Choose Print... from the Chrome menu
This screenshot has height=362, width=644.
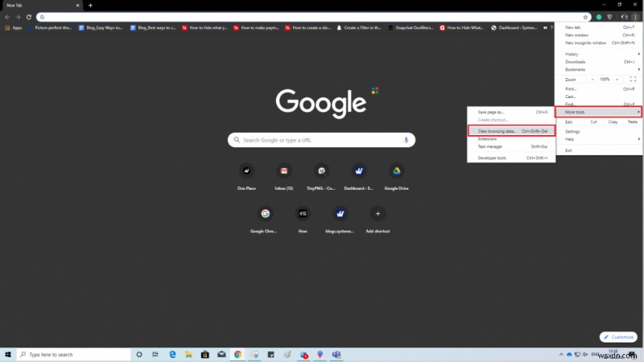[x=599, y=88]
